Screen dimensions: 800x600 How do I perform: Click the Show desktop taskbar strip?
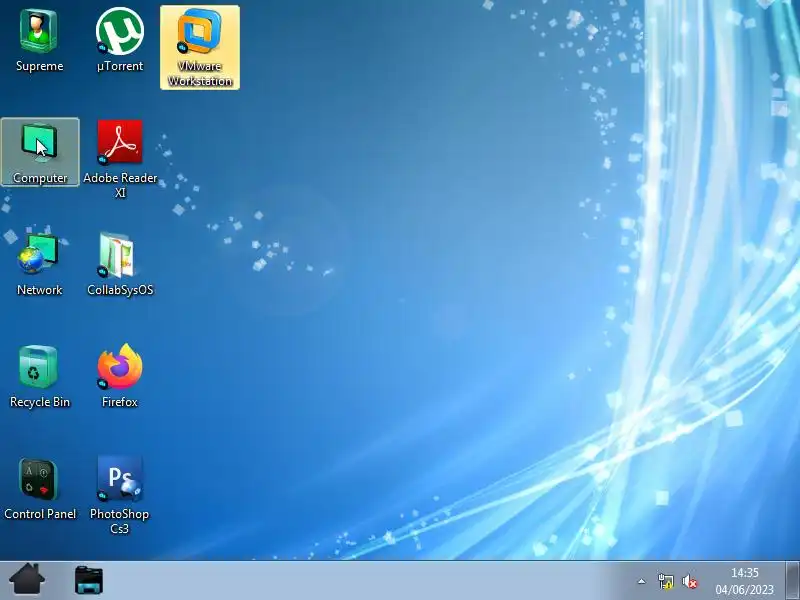792,581
